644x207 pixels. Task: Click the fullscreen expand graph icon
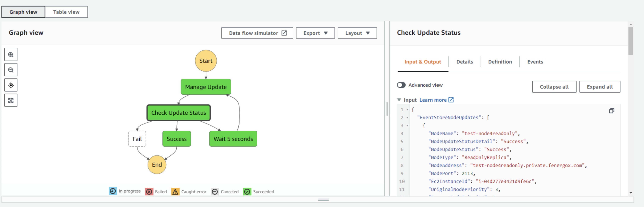(x=11, y=101)
